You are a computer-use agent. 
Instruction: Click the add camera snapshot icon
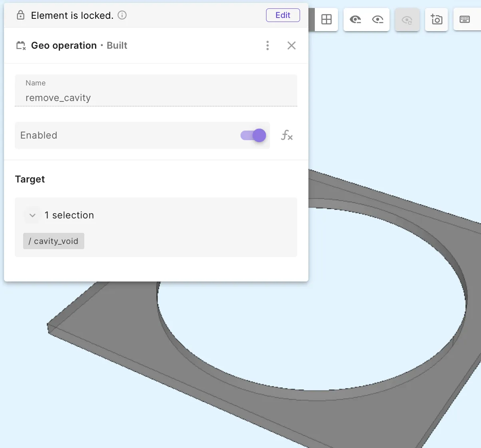[x=436, y=19]
